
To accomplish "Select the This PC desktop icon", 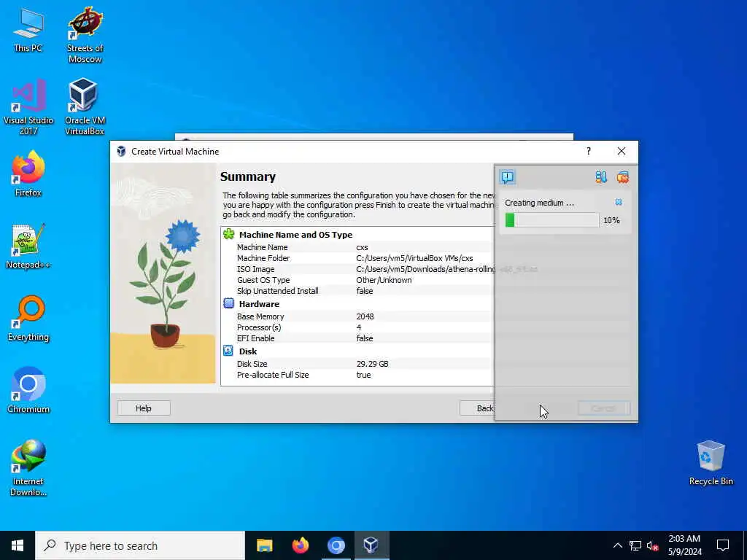I will [28, 31].
